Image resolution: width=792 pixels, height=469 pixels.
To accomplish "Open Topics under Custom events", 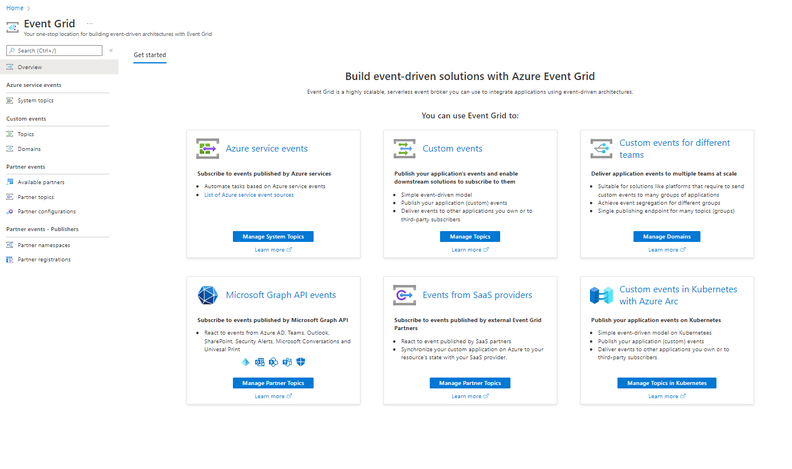I will [x=26, y=134].
